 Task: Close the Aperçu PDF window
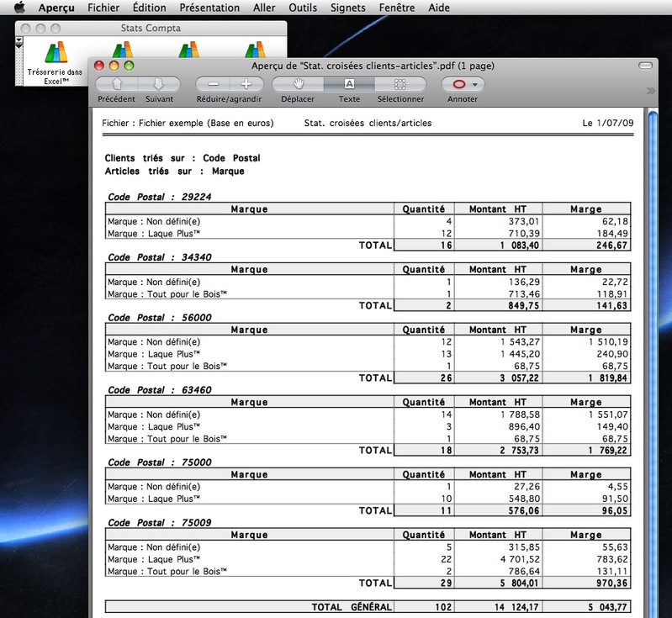coord(99,66)
